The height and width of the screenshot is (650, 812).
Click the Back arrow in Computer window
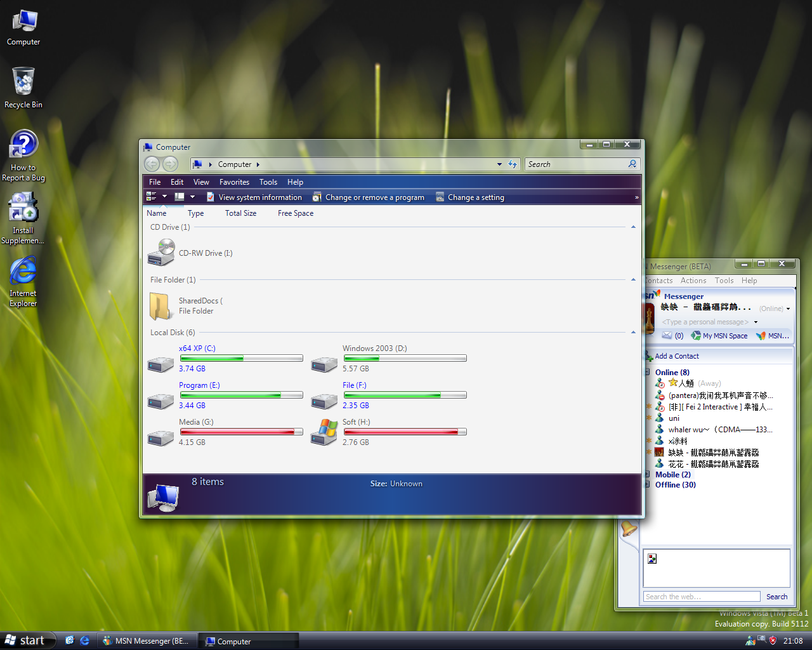coord(152,164)
